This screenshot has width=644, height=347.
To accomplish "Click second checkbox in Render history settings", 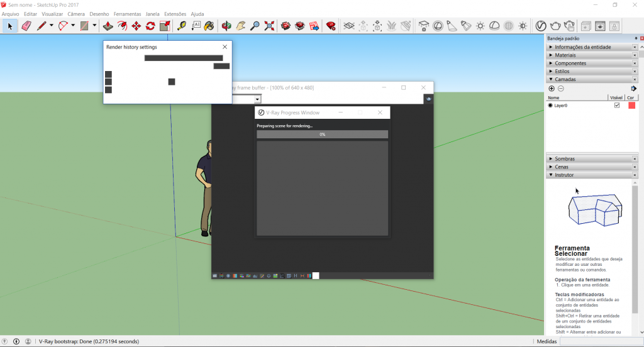I will point(108,82).
